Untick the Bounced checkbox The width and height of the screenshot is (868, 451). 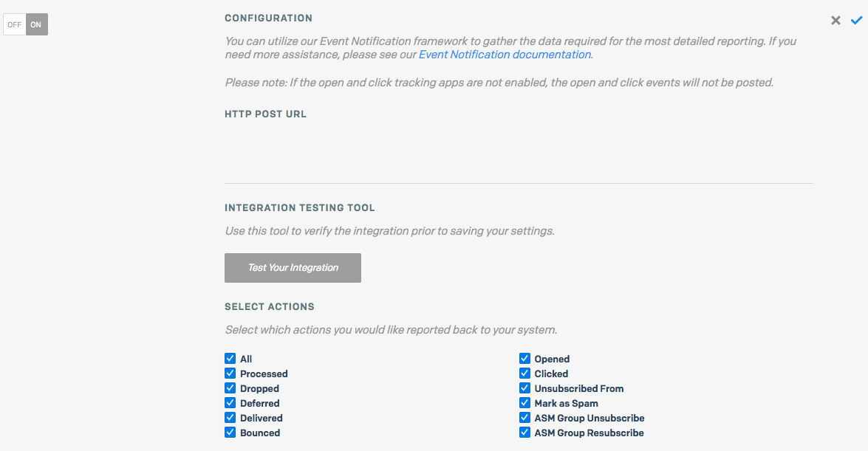pyautogui.click(x=230, y=433)
